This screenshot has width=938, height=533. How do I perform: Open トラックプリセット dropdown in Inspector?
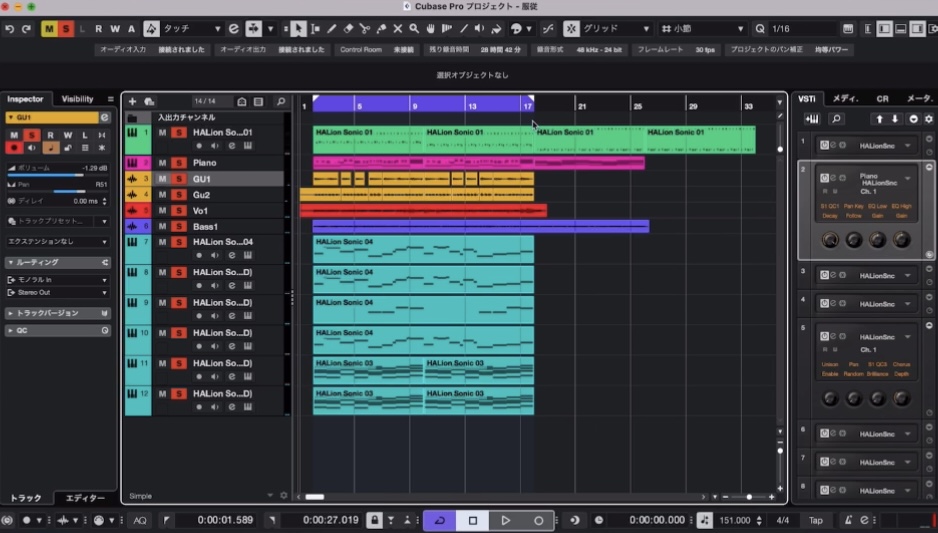tap(57, 221)
